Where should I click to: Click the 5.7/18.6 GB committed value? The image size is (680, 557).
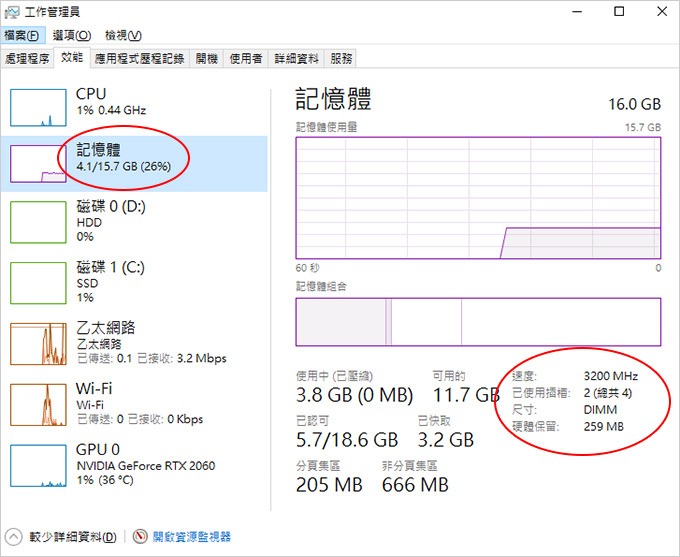coord(347,440)
